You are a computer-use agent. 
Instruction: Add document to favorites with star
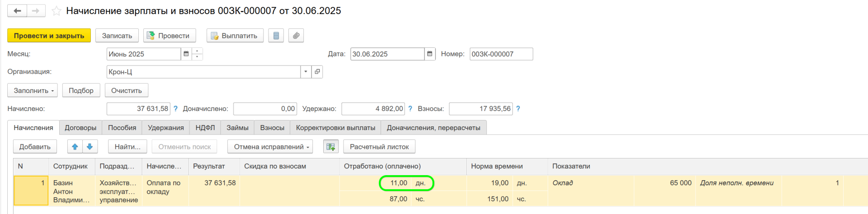[57, 11]
